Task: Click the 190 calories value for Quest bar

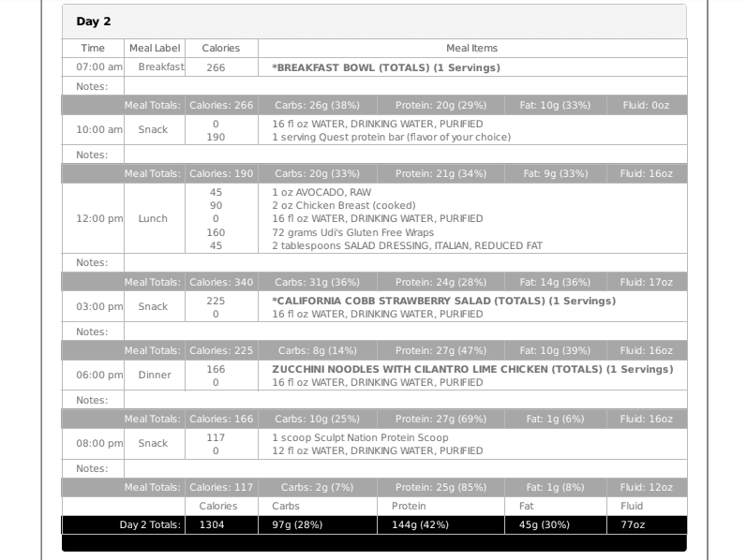Action: (216, 137)
